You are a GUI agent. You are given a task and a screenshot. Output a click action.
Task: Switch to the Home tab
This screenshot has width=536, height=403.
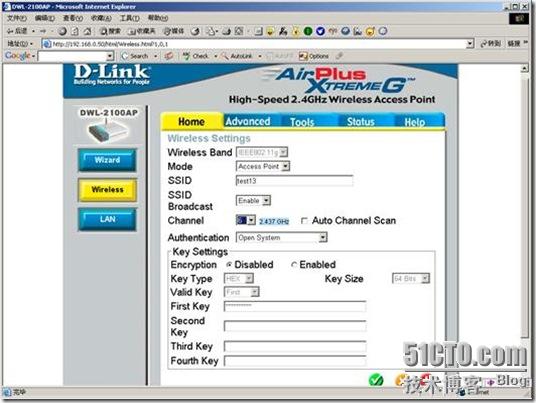click(191, 121)
